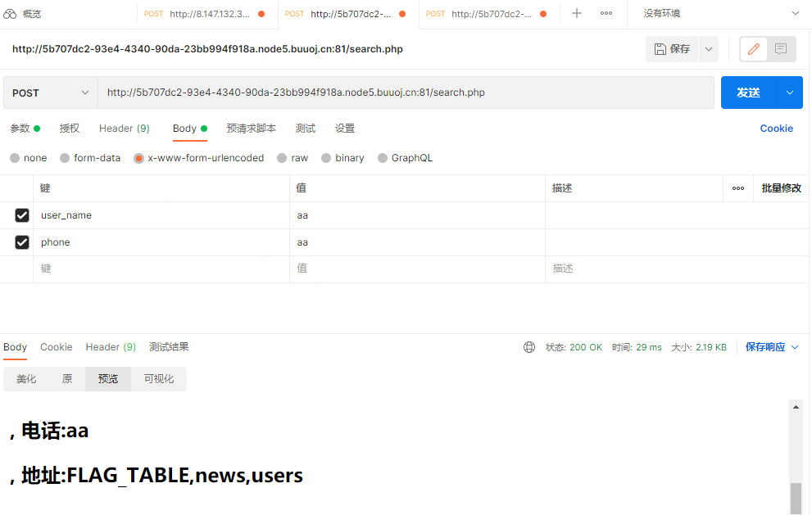The height and width of the screenshot is (515, 812).
Task: Select the pencil edit mode icon
Action: point(754,49)
